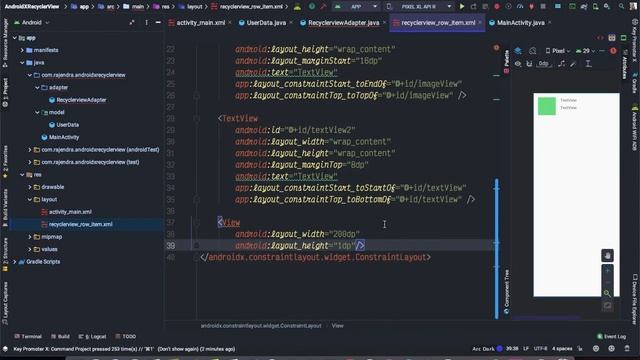
Task: Open the Gradle side tool window
Action: tap(635, 83)
